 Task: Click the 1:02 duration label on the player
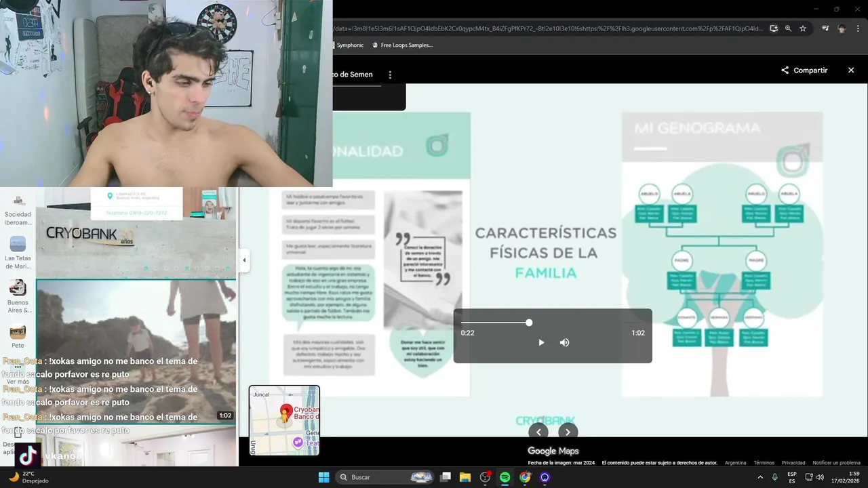638,333
